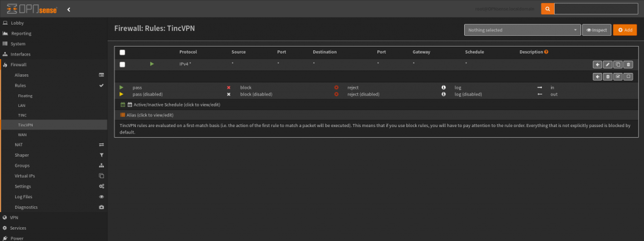Expand the Power menu section

tap(53, 238)
